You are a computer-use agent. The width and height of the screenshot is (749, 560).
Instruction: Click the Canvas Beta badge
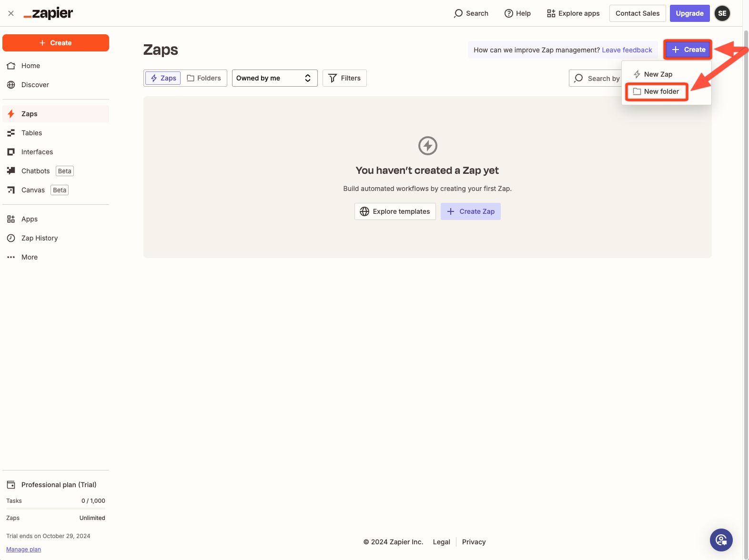point(60,190)
